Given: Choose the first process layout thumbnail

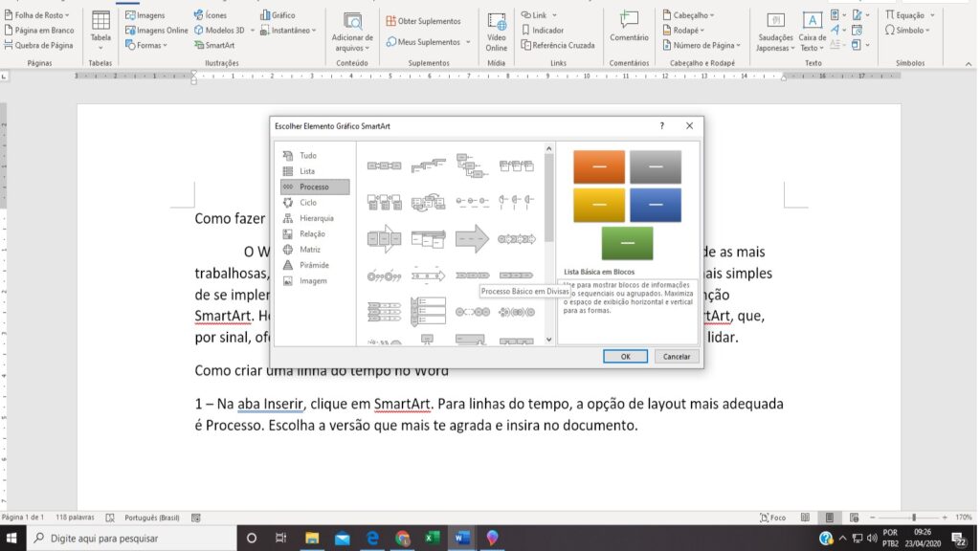Looking at the screenshot, I should pyautogui.click(x=384, y=165).
